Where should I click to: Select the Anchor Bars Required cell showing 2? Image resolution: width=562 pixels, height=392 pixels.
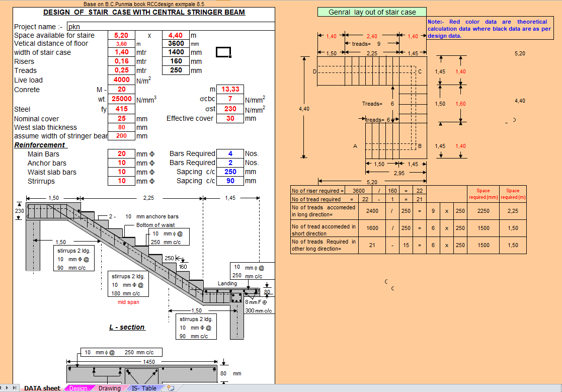pos(230,163)
